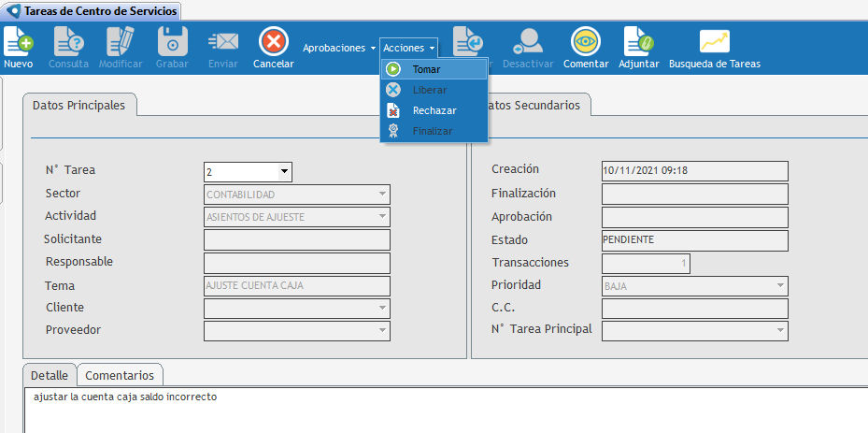Viewport: 868px width, 433px height.
Task: Click the Grabar save icon
Action: click(x=172, y=42)
